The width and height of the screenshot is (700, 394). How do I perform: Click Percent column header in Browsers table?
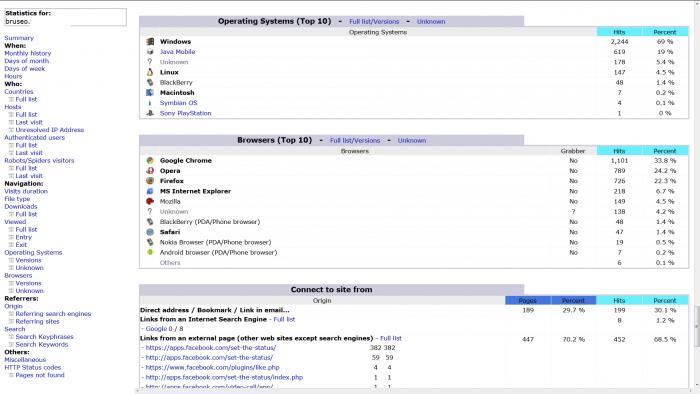click(665, 151)
